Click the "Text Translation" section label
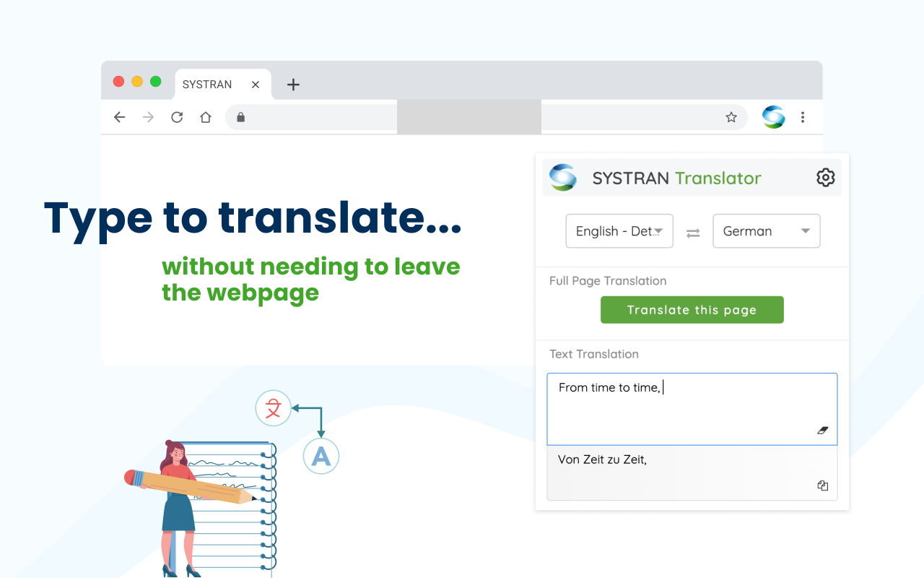The height and width of the screenshot is (578, 924). [x=594, y=354]
